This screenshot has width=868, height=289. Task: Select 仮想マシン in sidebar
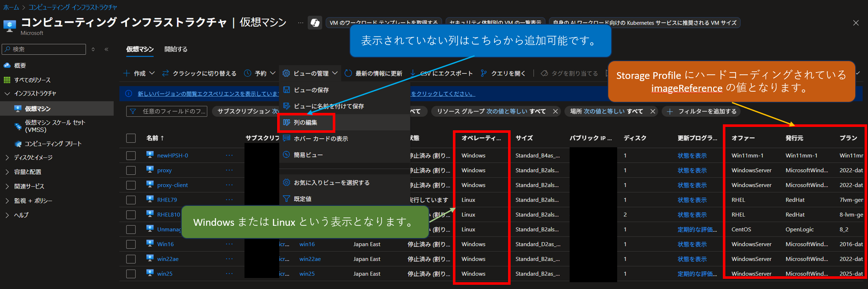(x=57, y=109)
